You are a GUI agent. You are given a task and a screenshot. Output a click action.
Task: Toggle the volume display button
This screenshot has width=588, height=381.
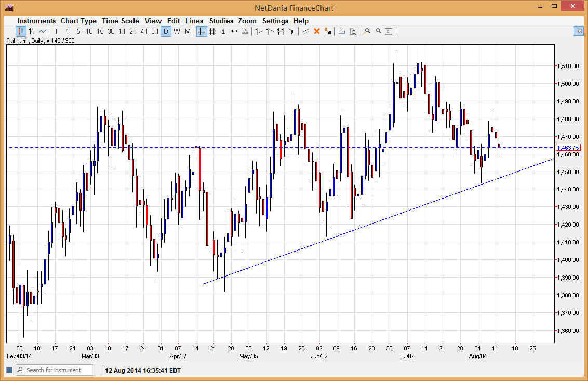245,31
